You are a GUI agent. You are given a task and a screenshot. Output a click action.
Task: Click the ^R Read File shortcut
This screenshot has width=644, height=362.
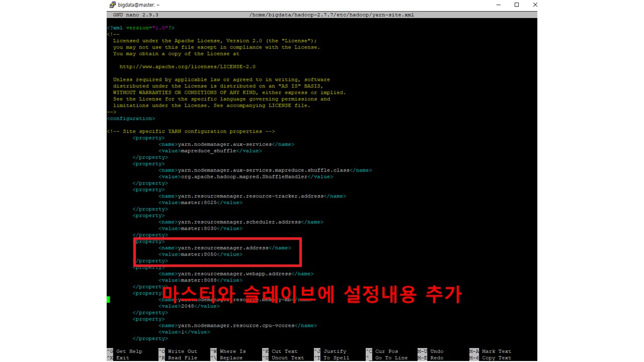point(178,358)
